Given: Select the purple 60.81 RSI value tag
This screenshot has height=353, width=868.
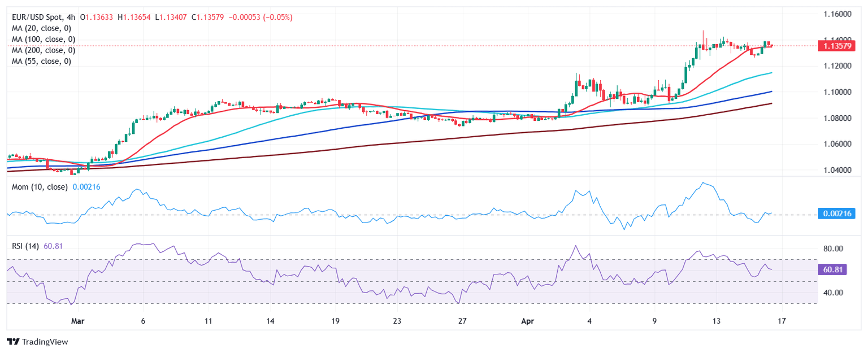Looking at the screenshot, I should point(834,270).
